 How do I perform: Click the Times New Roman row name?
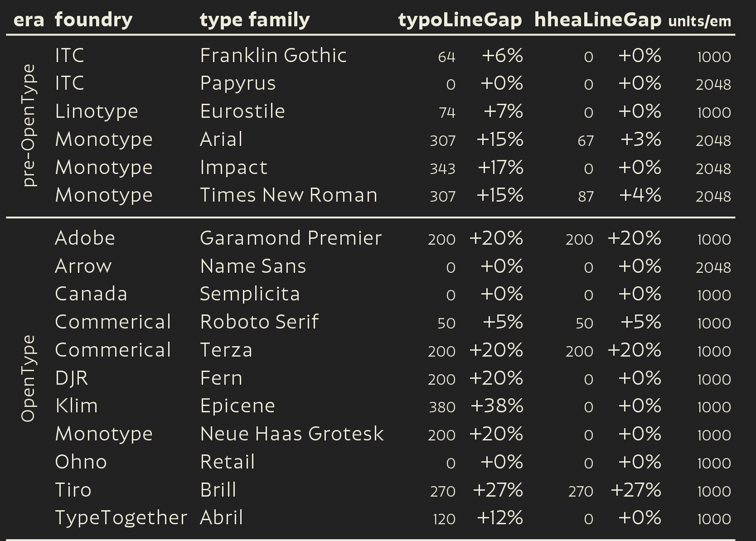tap(289, 195)
